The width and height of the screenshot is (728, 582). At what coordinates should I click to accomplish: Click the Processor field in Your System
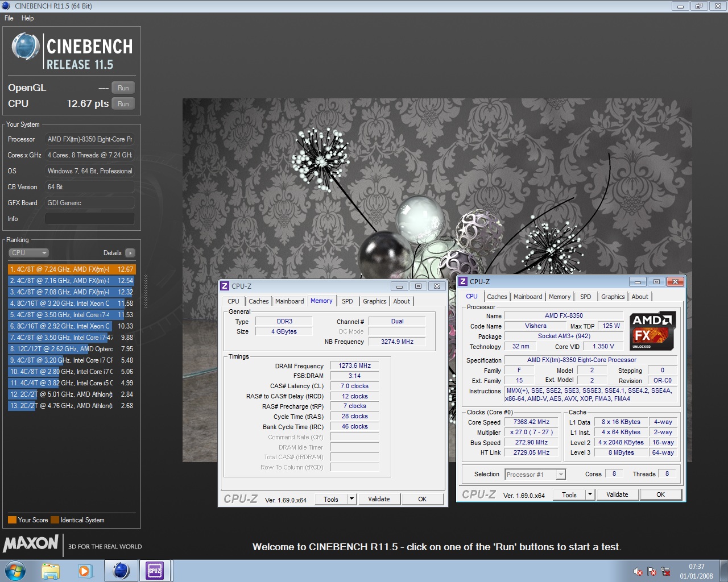[90, 139]
